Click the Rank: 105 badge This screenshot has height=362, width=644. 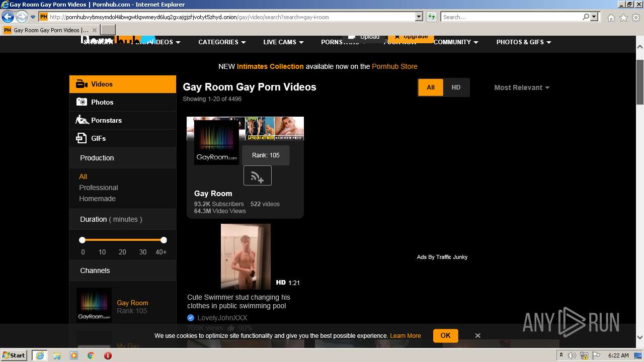coord(266,155)
